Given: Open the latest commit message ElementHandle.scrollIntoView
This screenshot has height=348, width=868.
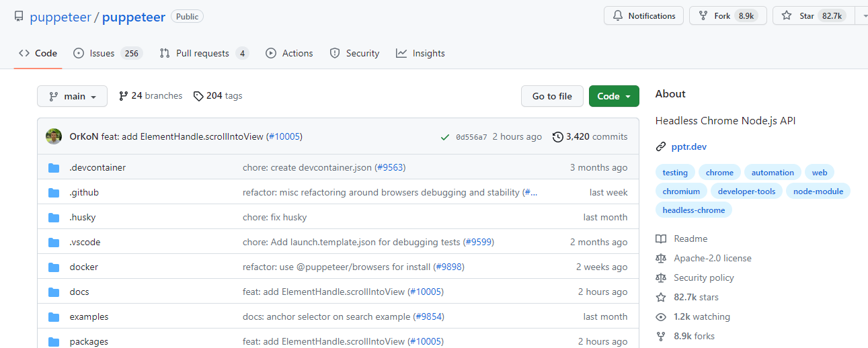Looking at the screenshot, I should (183, 136).
